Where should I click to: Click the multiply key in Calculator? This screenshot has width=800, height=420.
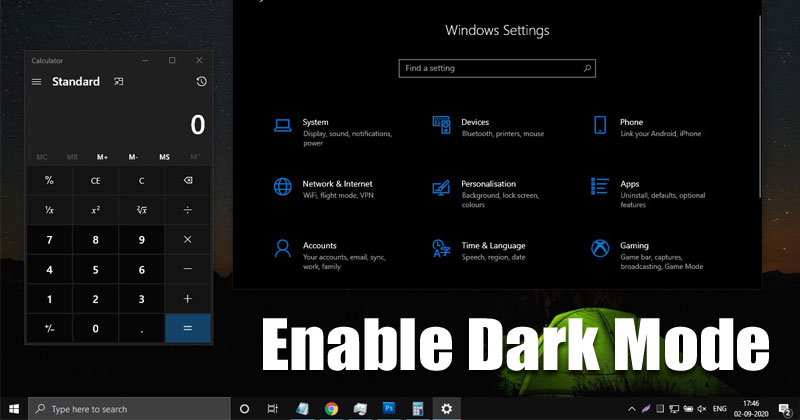[188, 239]
